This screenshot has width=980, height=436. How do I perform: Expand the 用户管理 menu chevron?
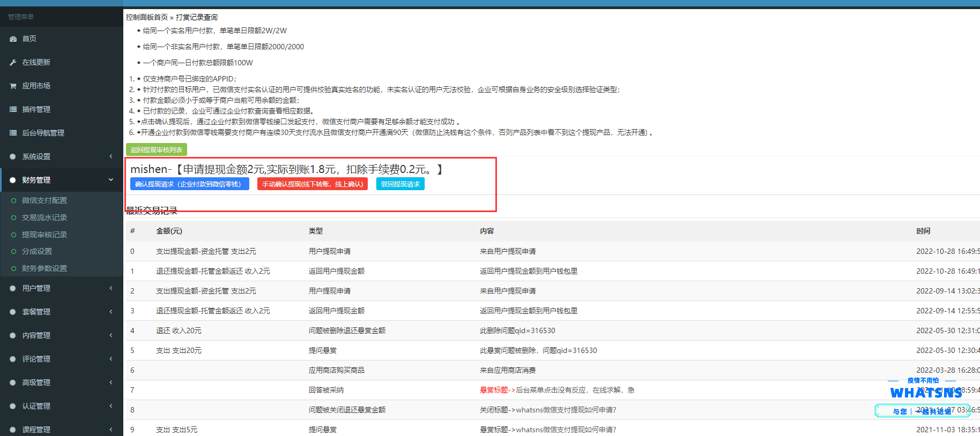coord(111,288)
